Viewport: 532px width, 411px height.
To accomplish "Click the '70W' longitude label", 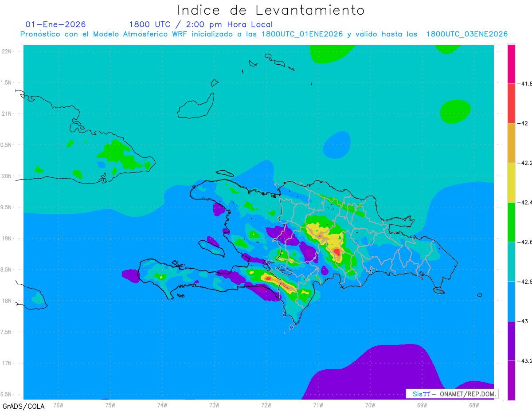I will pos(370,405).
